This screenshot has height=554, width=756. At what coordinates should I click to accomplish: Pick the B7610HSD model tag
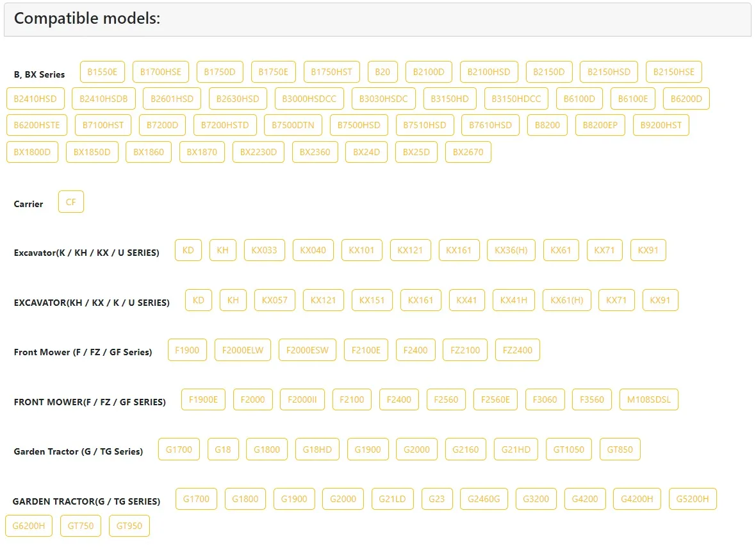pos(490,125)
